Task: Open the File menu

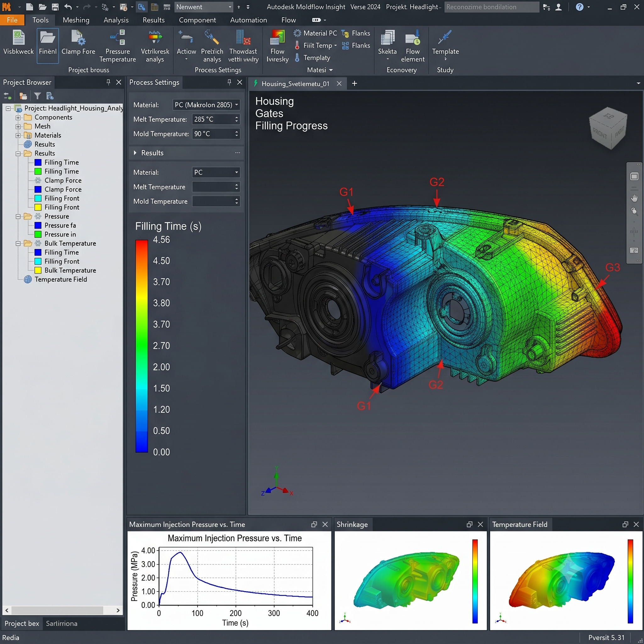Action: coord(12,20)
